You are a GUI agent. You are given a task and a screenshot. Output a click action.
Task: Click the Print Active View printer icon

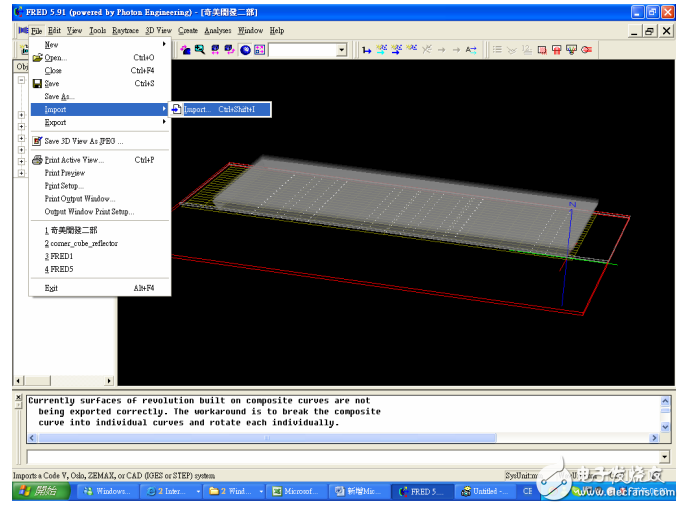[x=37, y=160]
